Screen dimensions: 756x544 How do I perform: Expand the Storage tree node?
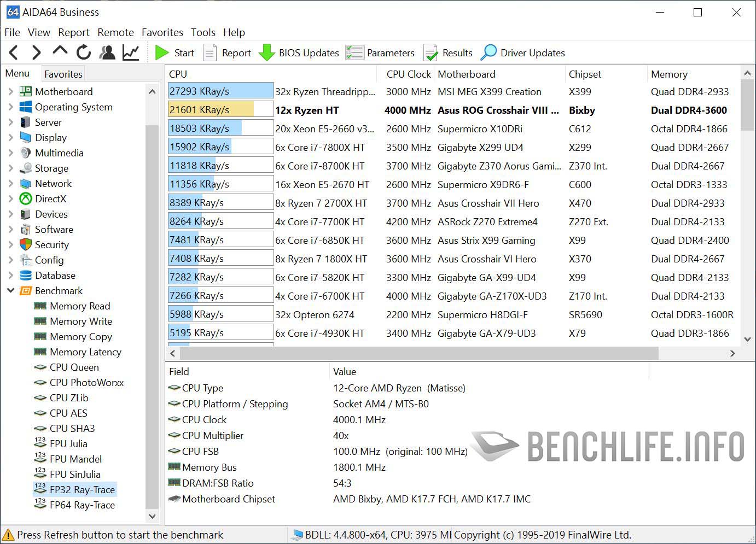click(11, 168)
